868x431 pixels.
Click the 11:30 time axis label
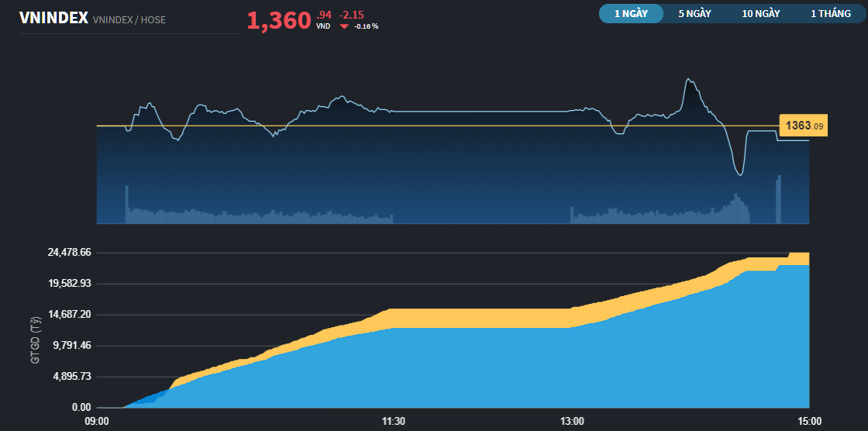[394, 421]
